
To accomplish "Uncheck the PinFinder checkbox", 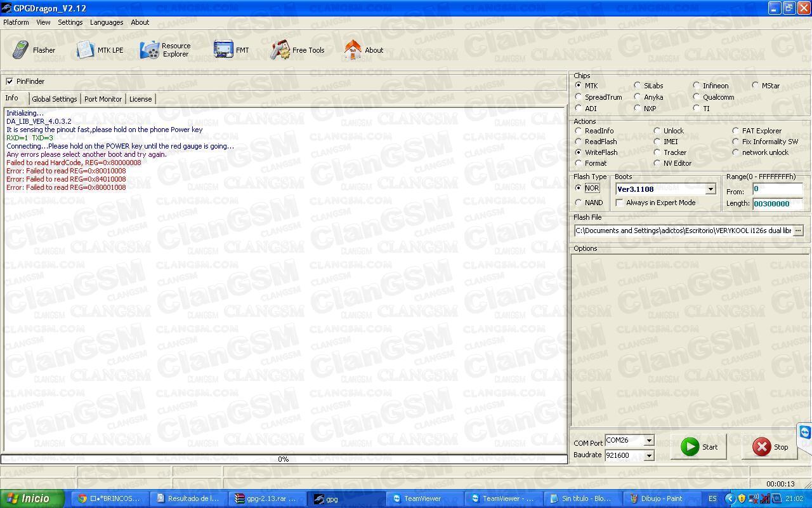I will (10, 81).
